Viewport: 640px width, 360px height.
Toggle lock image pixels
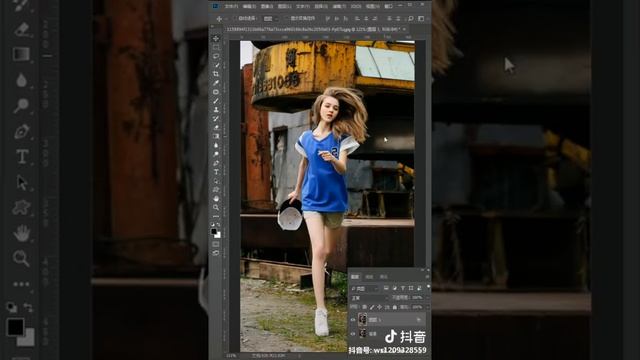tap(372, 307)
